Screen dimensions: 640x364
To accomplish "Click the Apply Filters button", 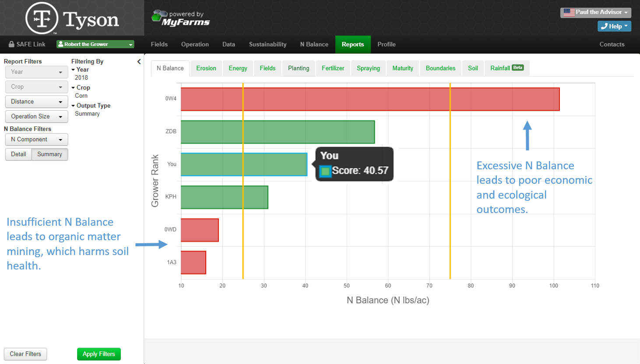I will 99,354.
